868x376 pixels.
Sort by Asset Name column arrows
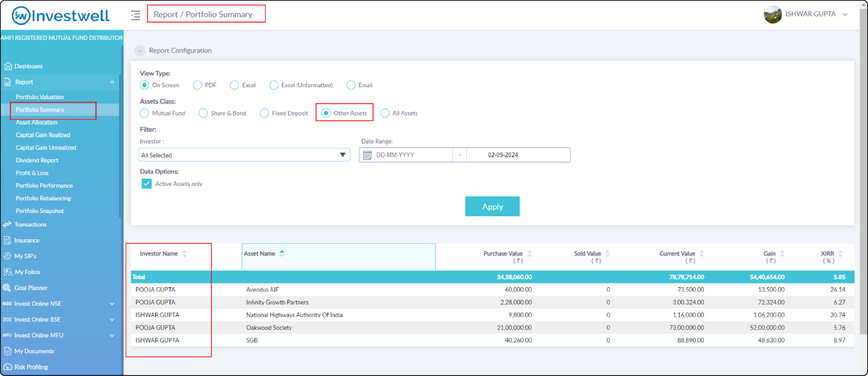pyautogui.click(x=282, y=253)
